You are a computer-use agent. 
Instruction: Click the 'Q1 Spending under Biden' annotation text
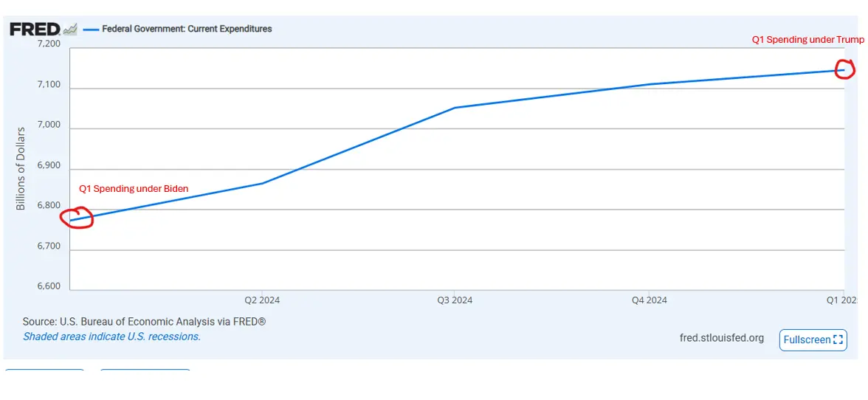(x=134, y=189)
